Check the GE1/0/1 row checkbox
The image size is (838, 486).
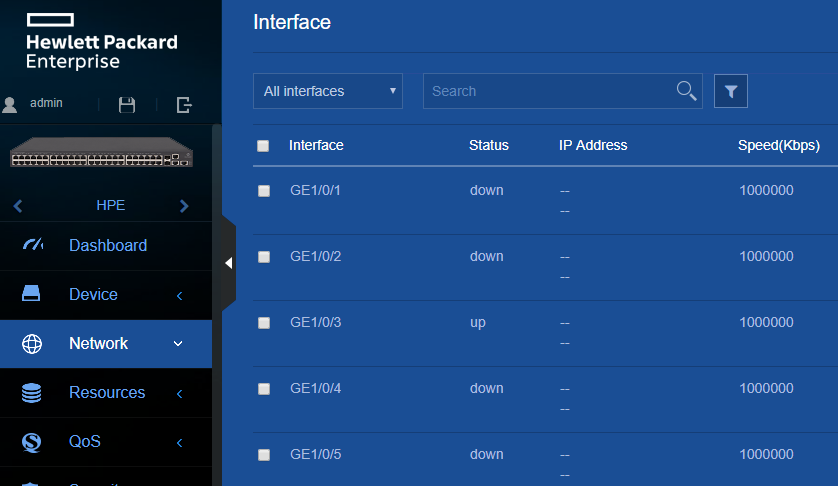(264, 191)
